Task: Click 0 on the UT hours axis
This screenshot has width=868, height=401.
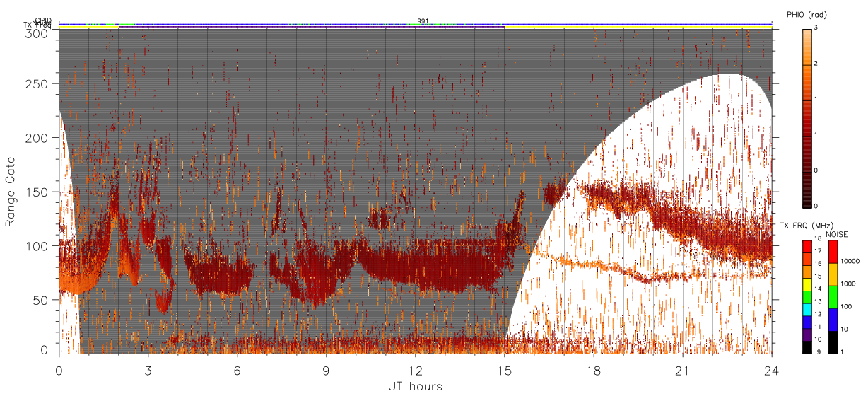Action: pos(59,371)
